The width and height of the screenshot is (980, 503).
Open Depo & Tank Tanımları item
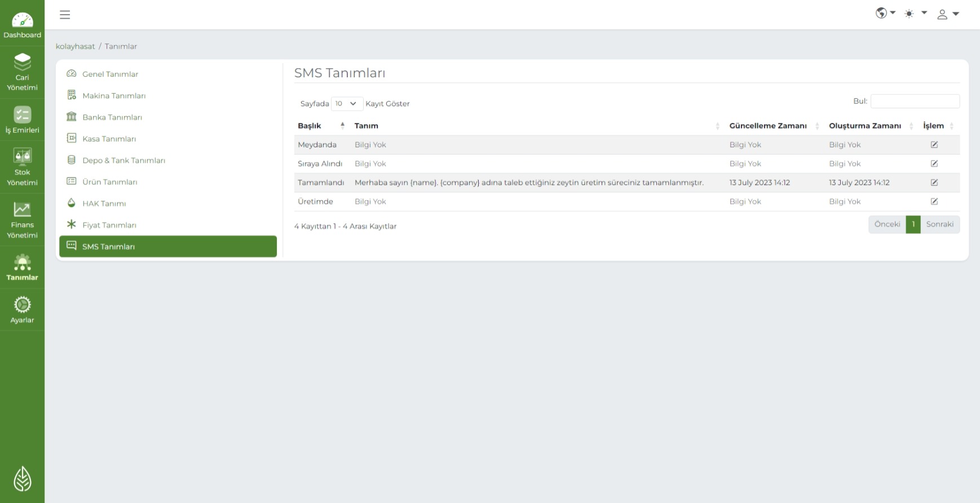point(168,160)
